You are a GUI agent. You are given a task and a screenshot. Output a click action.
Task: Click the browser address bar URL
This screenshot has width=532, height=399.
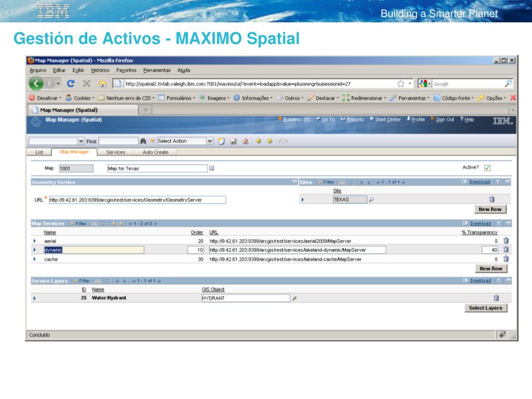[238, 84]
